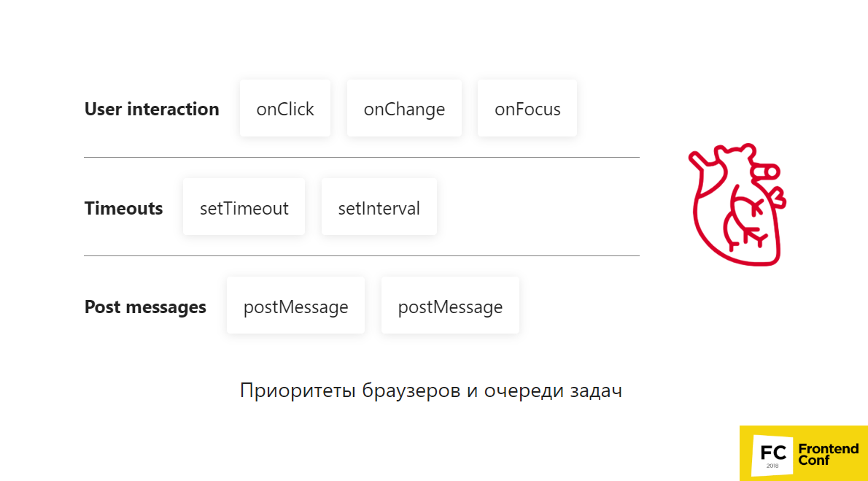
Task: Choose the setInterval card
Action: coord(379,208)
